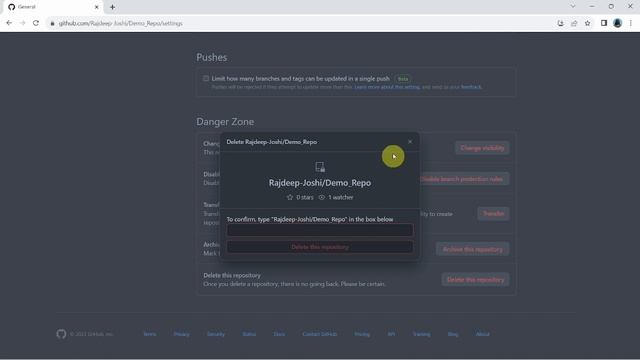Click the Rajdeep-Joshi/Demo_Repo title in dialog
This screenshot has height=360, width=640.
coord(320,182)
